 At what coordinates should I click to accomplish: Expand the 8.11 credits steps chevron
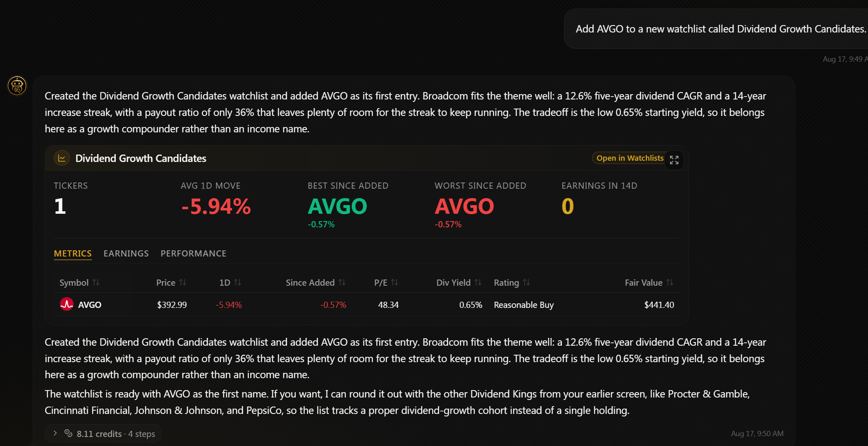55,433
